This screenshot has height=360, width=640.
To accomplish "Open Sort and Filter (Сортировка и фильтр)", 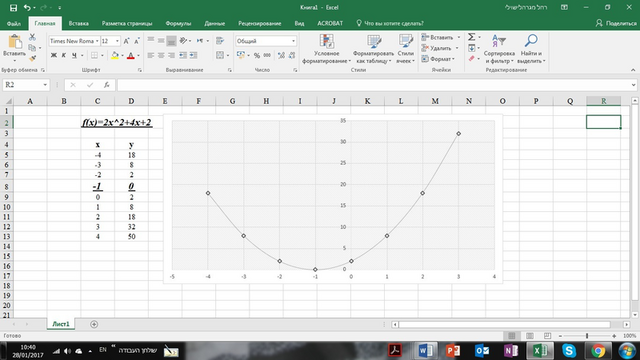I will tap(499, 49).
